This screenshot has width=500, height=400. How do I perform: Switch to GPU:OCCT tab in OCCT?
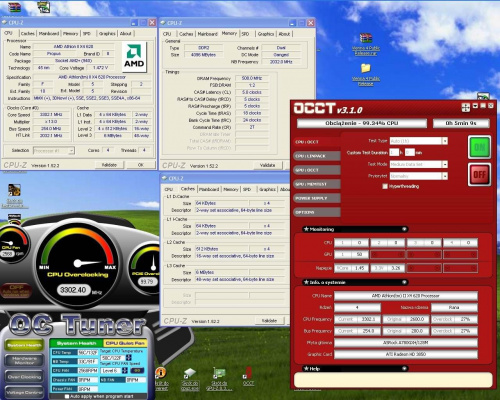pos(317,170)
